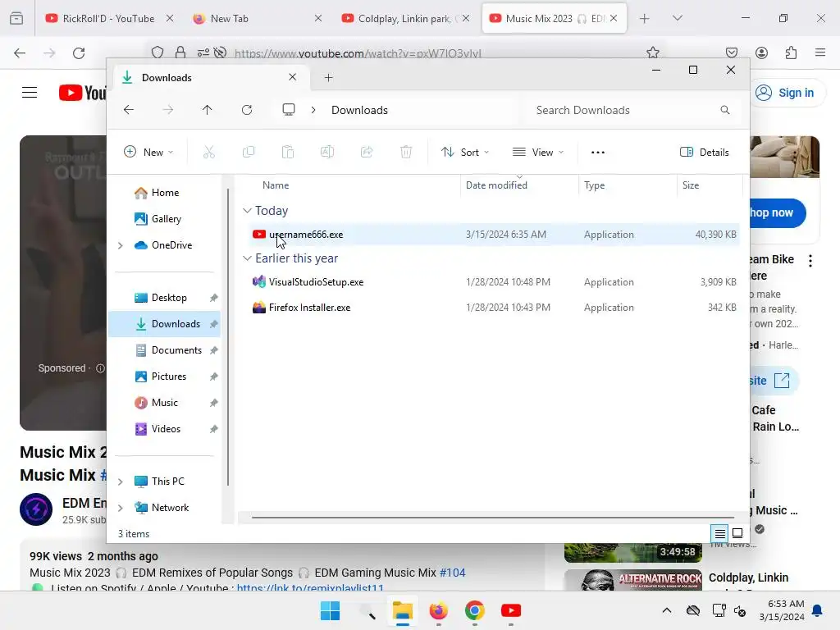Open Firefox account icon

click(x=762, y=52)
